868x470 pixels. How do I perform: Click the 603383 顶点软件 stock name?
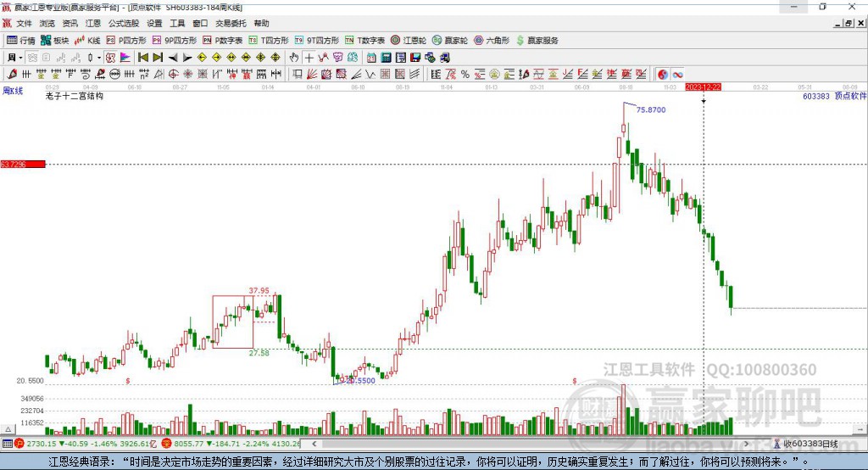tap(834, 96)
